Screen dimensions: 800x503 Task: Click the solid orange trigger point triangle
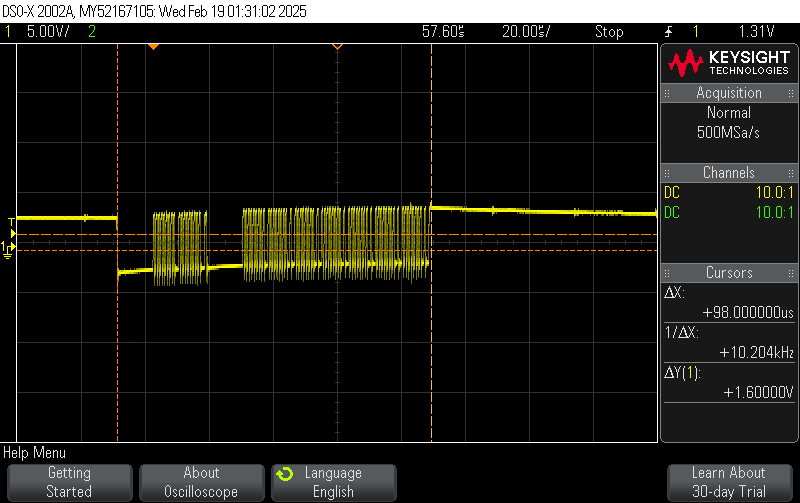[153, 46]
